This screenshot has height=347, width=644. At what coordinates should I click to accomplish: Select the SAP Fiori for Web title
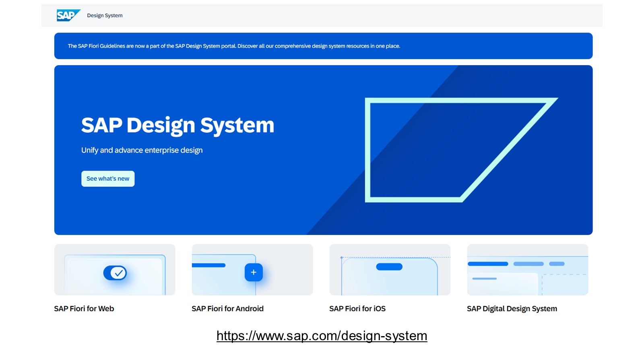[84, 309]
